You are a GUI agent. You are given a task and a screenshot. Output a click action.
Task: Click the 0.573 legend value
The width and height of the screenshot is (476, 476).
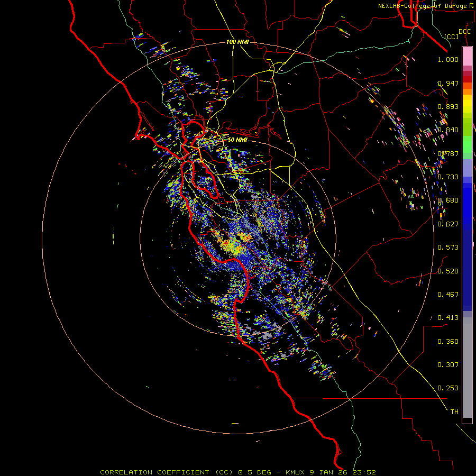point(448,248)
